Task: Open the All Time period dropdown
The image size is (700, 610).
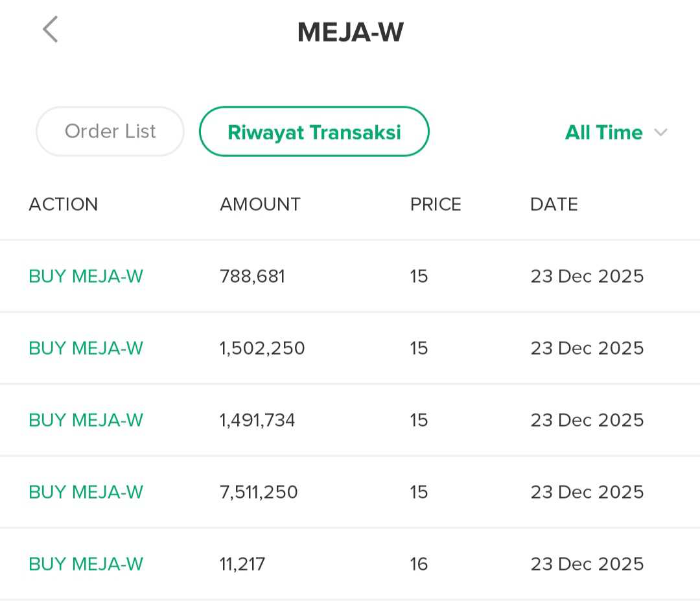Action: point(604,132)
